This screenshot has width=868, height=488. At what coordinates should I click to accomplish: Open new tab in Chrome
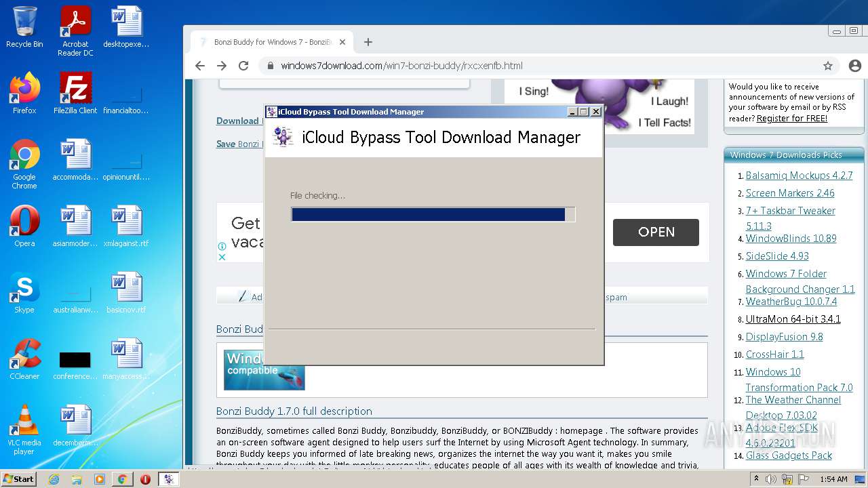368,42
